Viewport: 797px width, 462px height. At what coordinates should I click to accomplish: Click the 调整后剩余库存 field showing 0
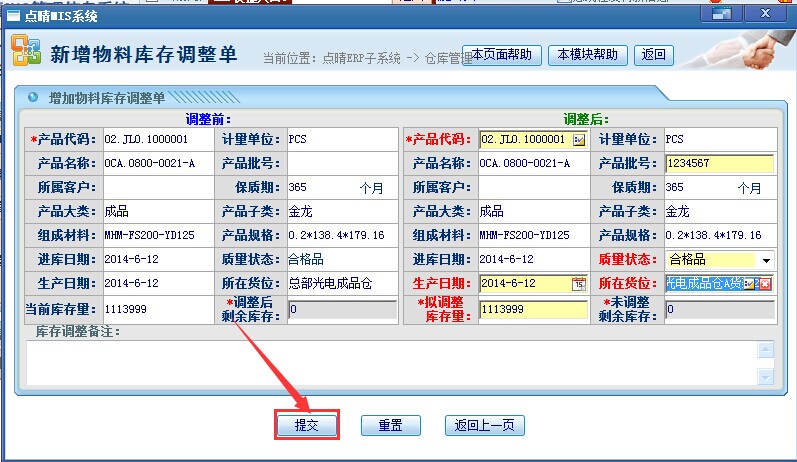(x=343, y=309)
